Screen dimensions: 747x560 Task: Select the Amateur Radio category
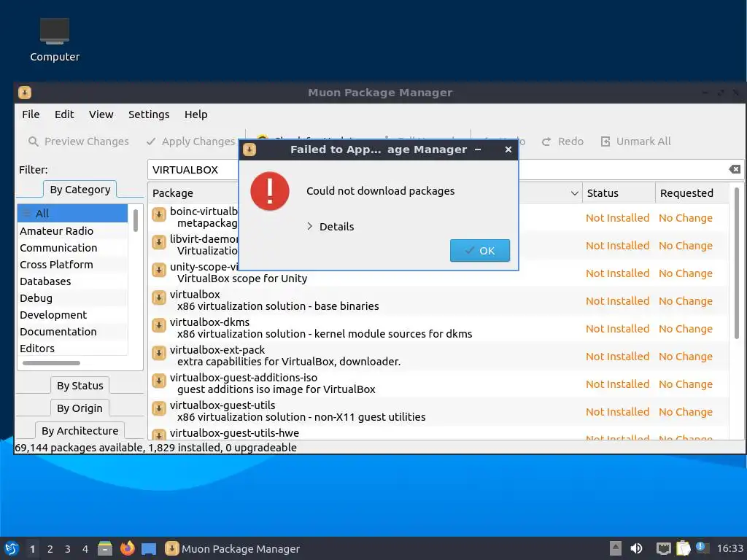pos(72,231)
